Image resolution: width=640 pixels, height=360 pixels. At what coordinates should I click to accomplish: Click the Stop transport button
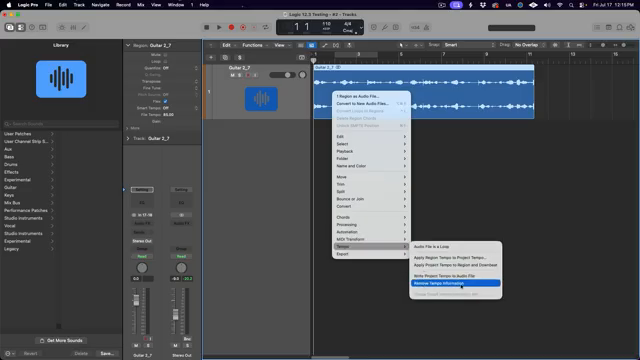pyautogui.click(x=207, y=27)
